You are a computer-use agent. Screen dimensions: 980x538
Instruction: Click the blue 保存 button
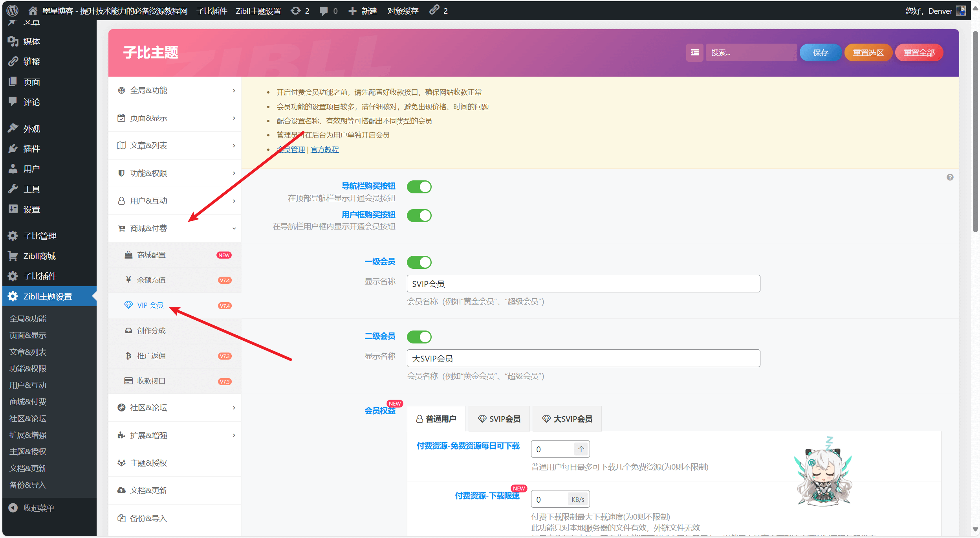[821, 52]
